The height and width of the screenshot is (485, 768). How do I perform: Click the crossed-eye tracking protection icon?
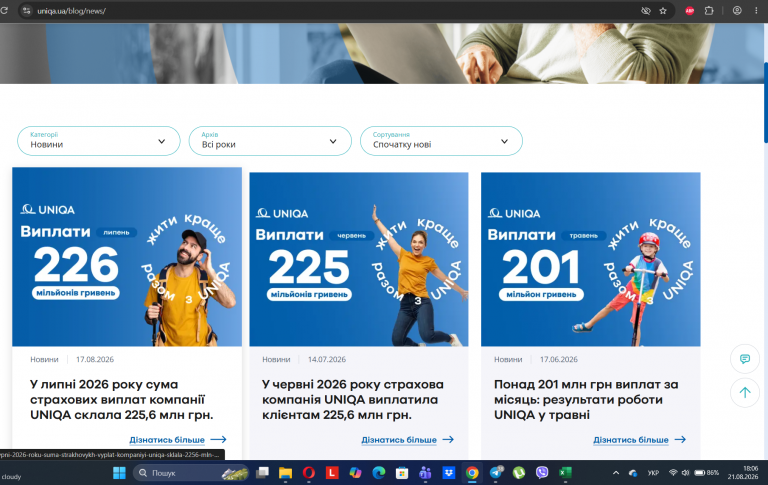[646, 10]
